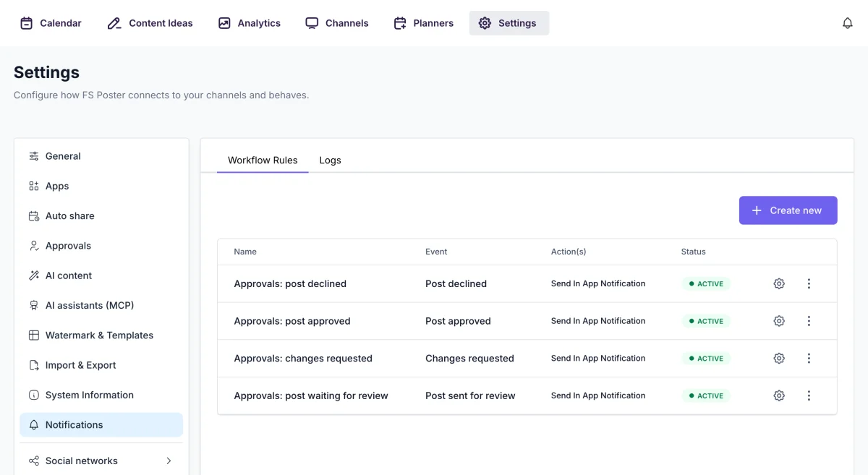Click Active status badge of post waiting for review
Screen dimensions: 868x475
[x=706, y=395]
